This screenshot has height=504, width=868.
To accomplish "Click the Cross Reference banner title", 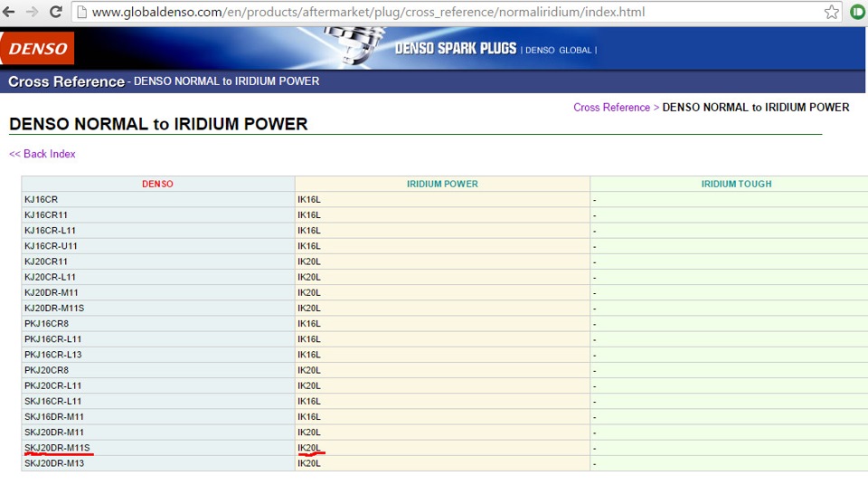I will click(66, 81).
